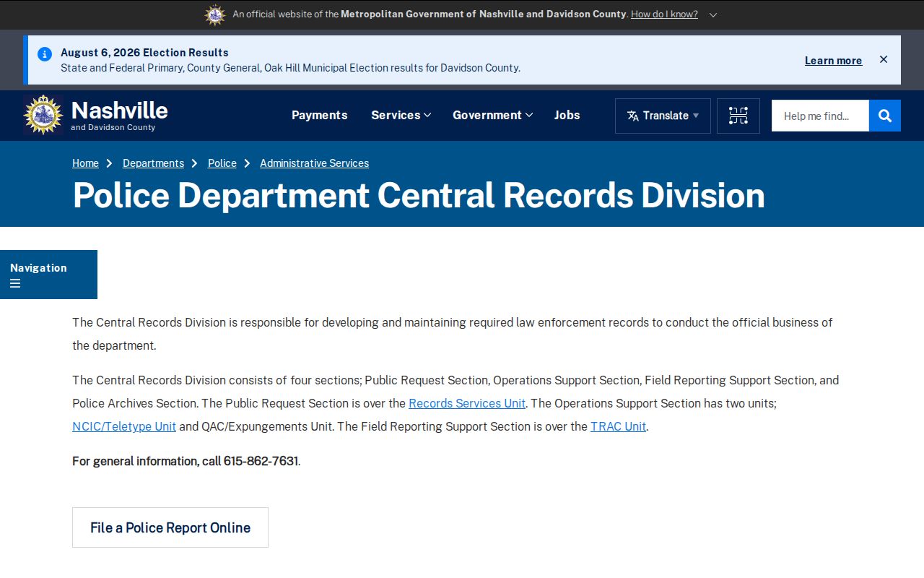Click the Navigation hamburger menu icon
924x578 pixels.
tap(15, 283)
